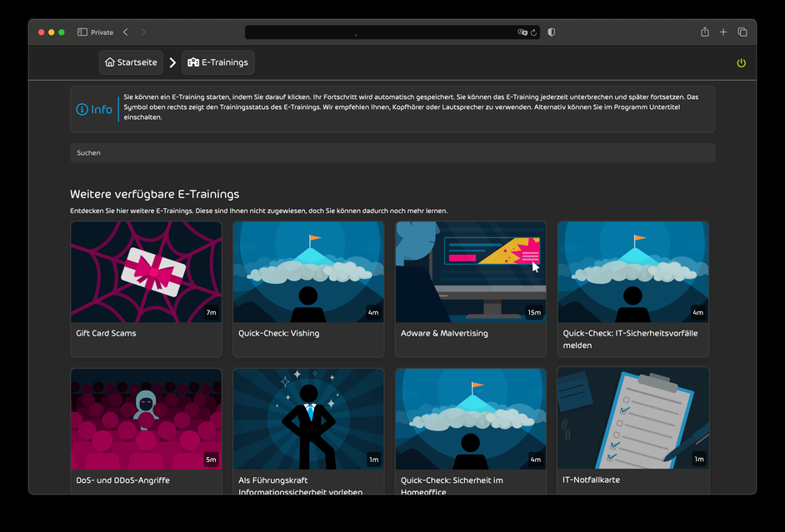Click the forward navigation chevron
This screenshot has width=785, height=532.
pos(142,32)
